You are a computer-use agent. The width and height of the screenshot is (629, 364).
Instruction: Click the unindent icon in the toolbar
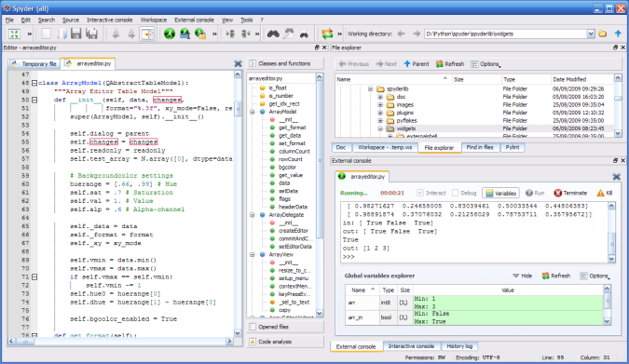245,34
